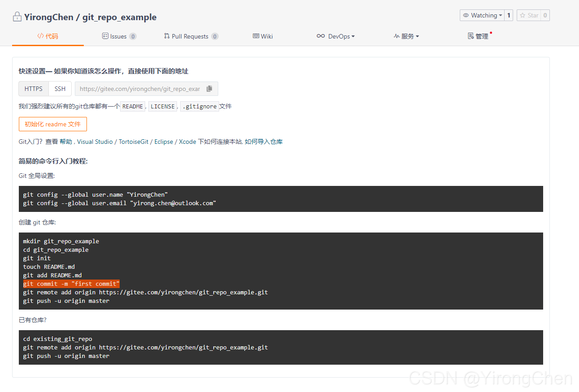Expand the 服务 dropdown menu

(x=406, y=36)
